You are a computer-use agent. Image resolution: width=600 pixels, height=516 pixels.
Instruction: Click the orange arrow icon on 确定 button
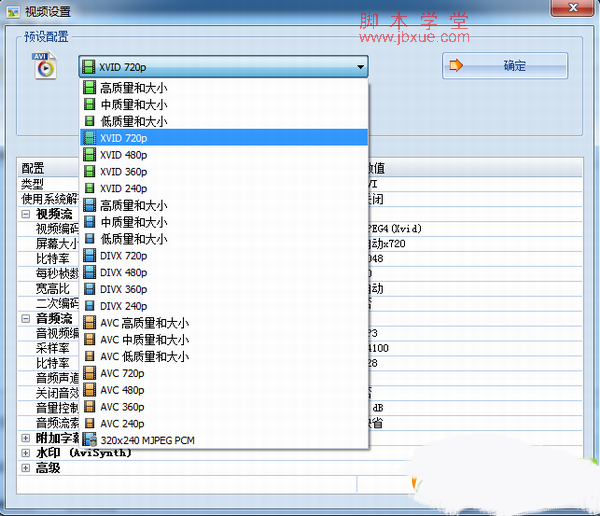(x=456, y=65)
